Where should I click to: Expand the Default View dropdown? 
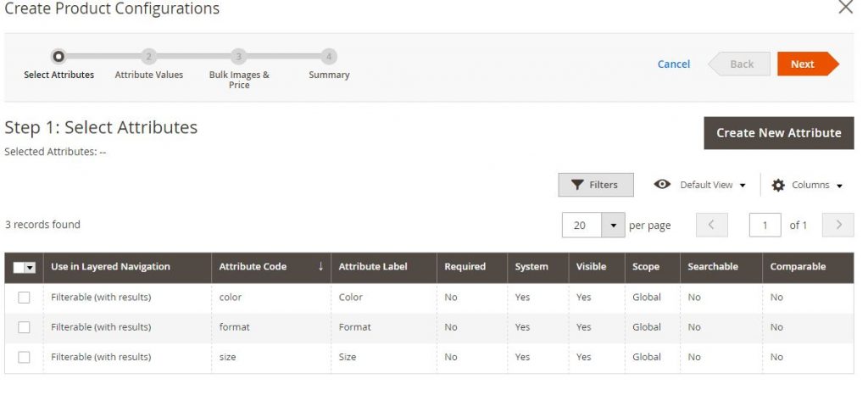[743, 186]
